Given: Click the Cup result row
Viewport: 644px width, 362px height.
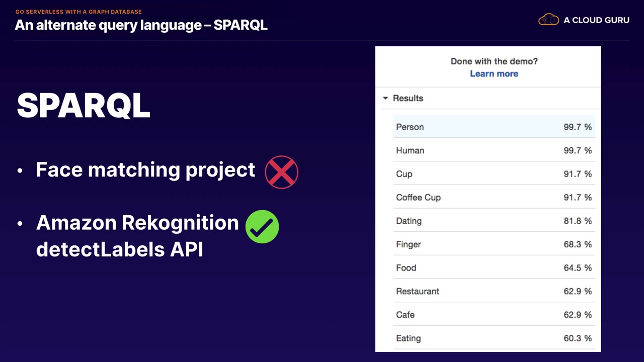Looking at the screenshot, I should coord(494,174).
